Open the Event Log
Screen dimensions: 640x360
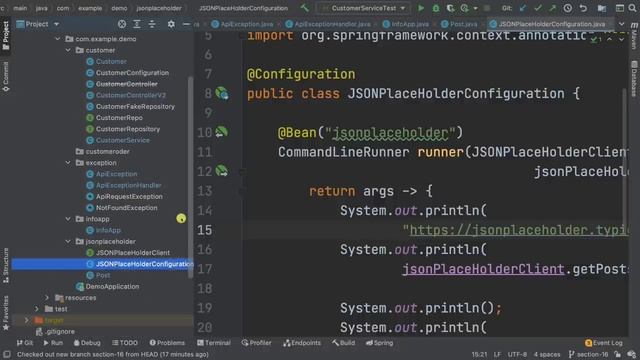click(604, 343)
